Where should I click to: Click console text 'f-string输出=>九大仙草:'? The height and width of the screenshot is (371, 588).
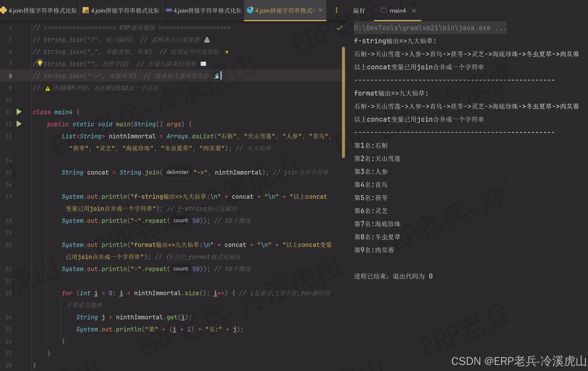click(x=395, y=41)
